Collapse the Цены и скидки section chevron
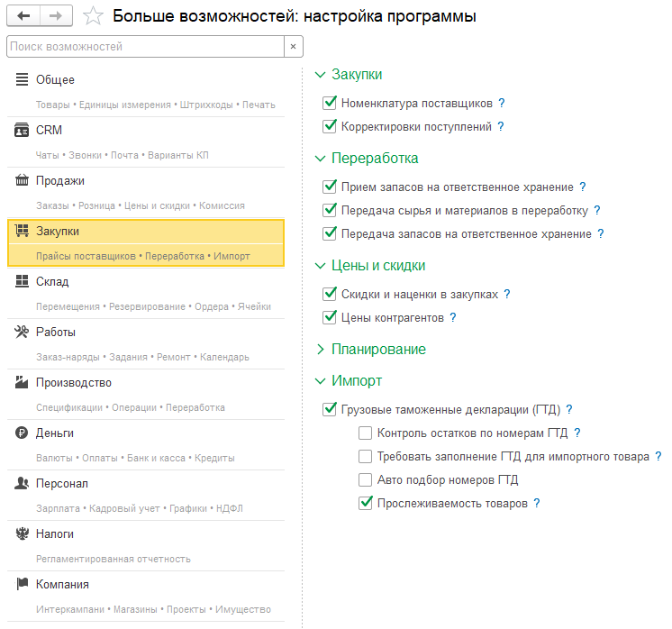672x629 pixels. (x=320, y=266)
